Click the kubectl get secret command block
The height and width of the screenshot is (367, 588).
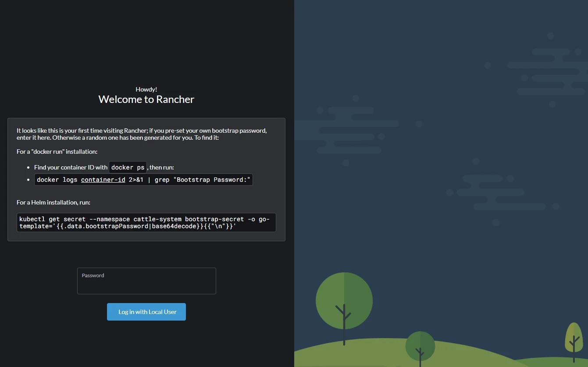(x=146, y=222)
